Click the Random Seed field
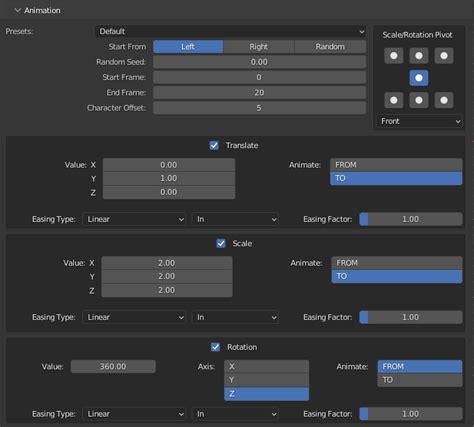The image size is (474, 427). click(x=259, y=62)
